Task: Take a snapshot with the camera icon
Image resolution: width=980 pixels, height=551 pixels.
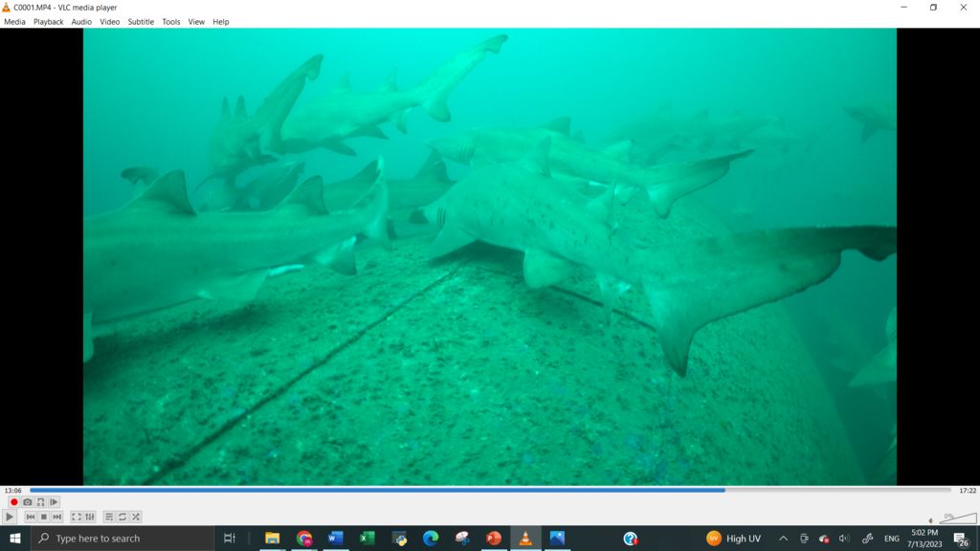Action: coord(27,502)
